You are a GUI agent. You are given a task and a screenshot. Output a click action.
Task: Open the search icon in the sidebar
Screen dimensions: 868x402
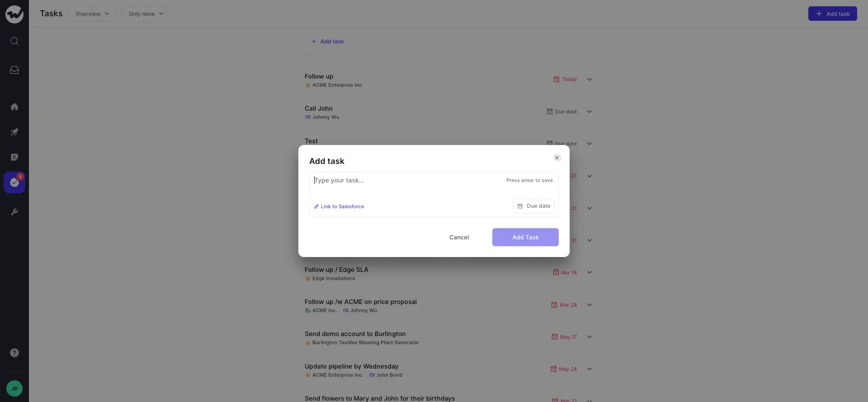pos(14,41)
